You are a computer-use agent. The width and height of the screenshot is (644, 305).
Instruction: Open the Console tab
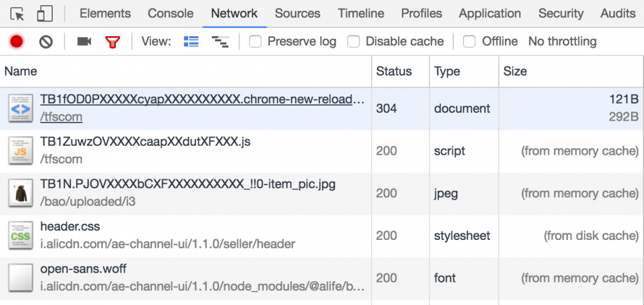pyautogui.click(x=171, y=14)
